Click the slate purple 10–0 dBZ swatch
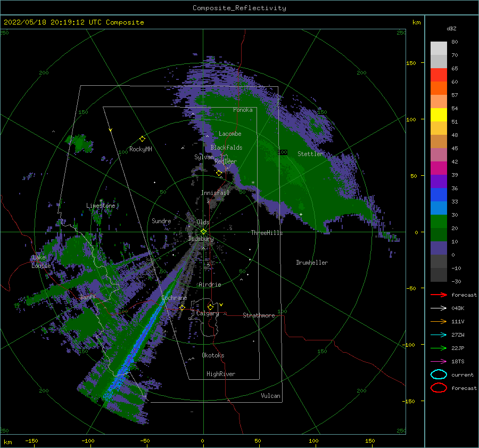 tap(439, 248)
